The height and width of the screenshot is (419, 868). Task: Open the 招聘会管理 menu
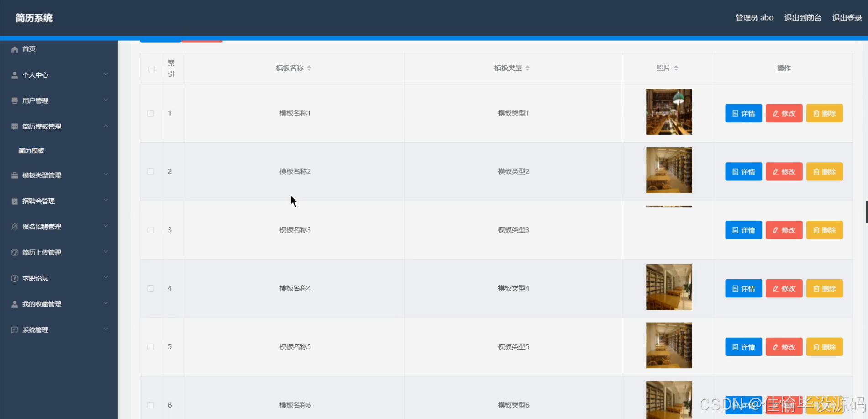(59, 201)
